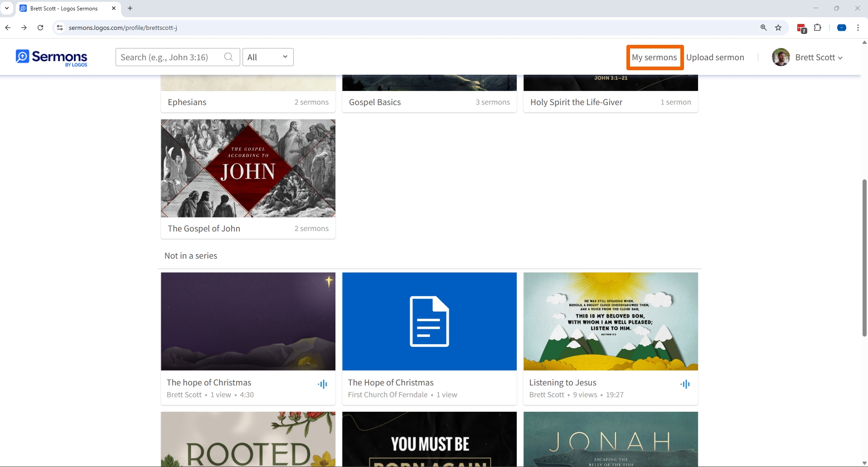Screen dimensions: 868x467
Task: Open the Chrome three-dot menu
Action: click(x=858, y=28)
